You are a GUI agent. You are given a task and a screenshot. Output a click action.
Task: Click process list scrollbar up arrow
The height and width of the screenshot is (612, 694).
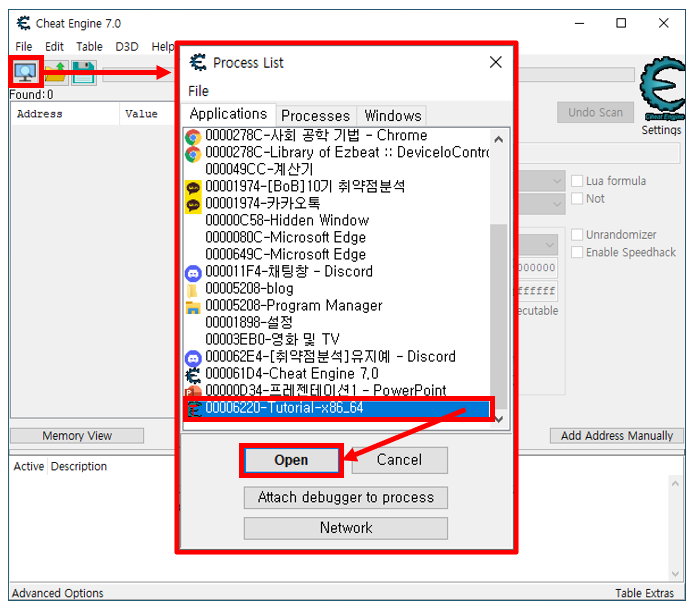498,139
